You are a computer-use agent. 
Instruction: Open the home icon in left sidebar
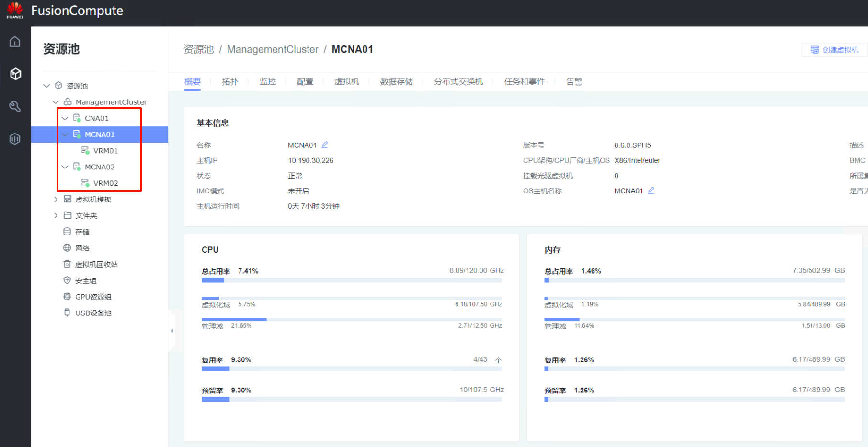(x=15, y=42)
